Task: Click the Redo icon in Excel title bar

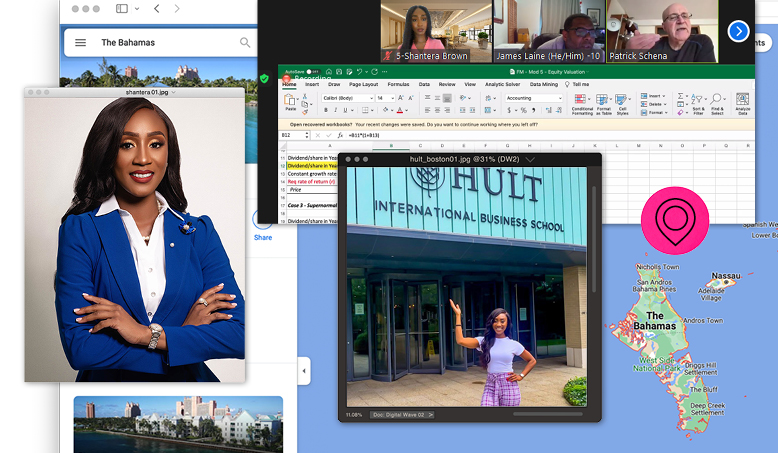Action: tap(375, 72)
